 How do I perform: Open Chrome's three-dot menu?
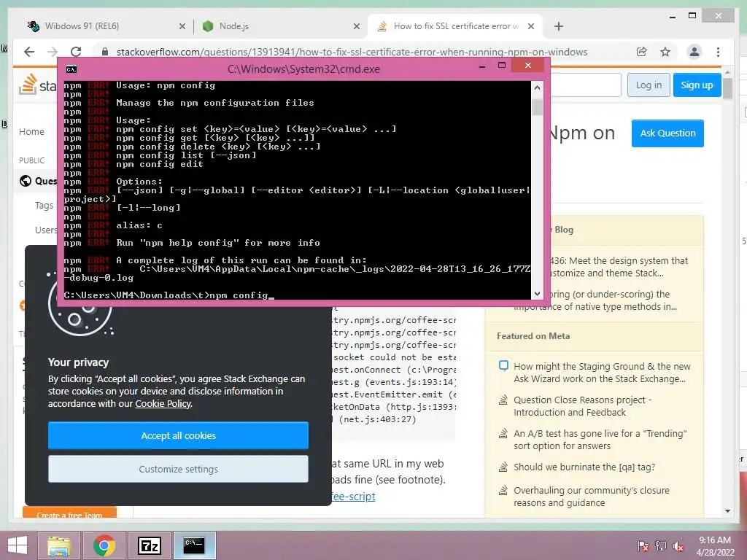(718, 52)
